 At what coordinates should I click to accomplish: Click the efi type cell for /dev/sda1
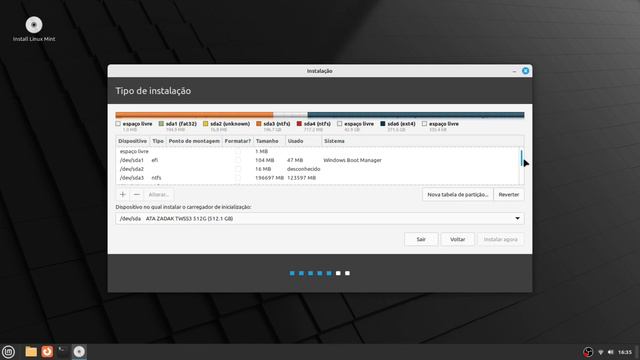pos(155,160)
